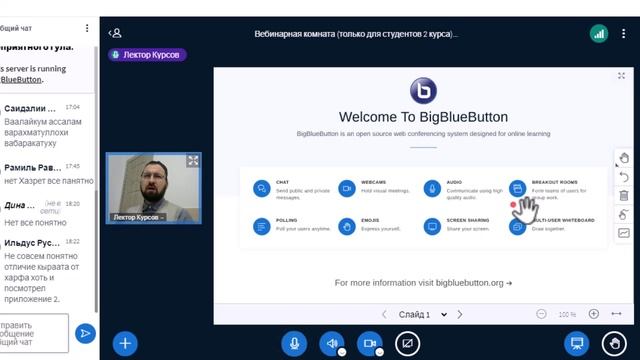Open the bigbluebutton.org information link
The height and width of the screenshot is (360, 640).
pos(423,283)
